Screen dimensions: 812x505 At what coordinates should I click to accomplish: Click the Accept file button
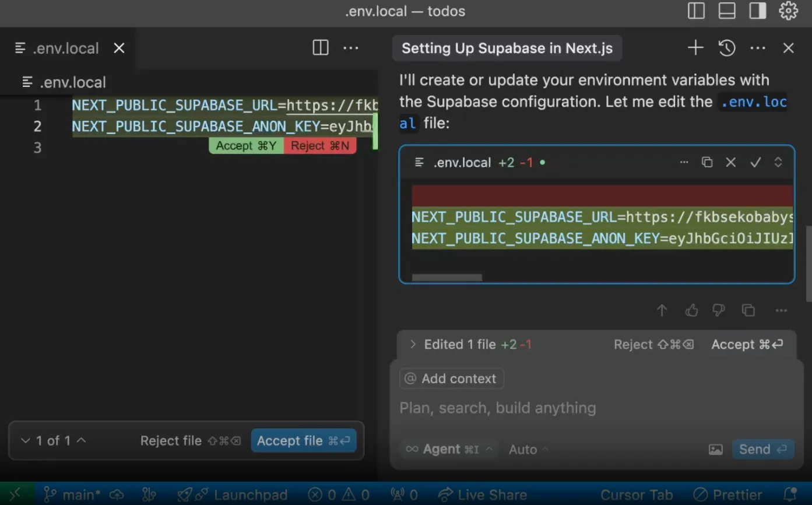[304, 441]
